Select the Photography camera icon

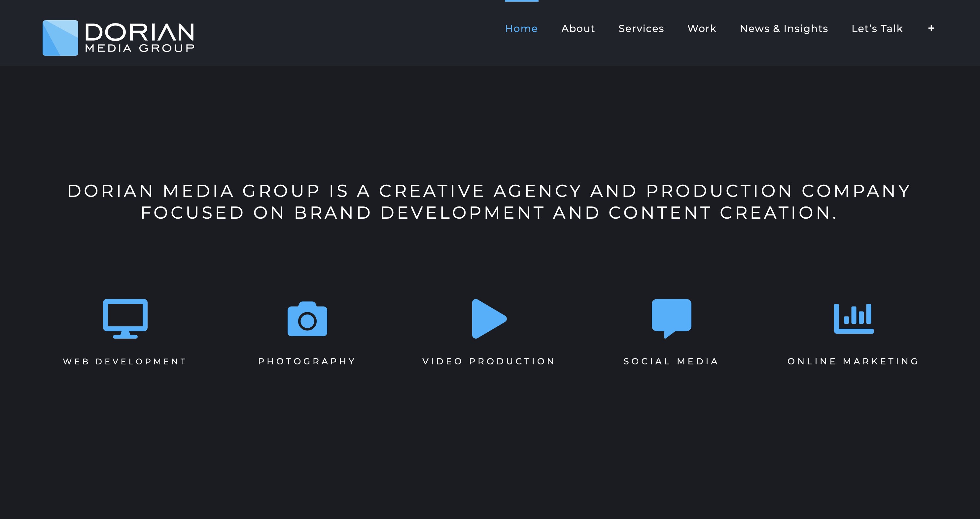click(x=307, y=319)
